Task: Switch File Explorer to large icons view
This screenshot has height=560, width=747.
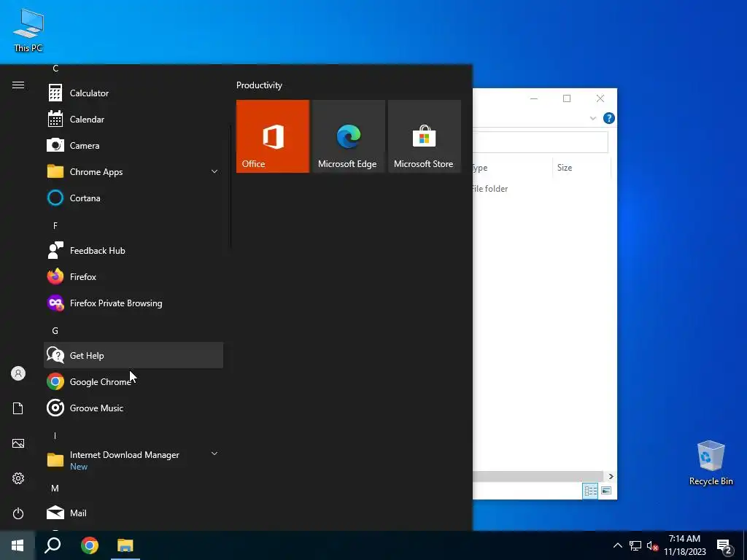Action: (606, 491)
